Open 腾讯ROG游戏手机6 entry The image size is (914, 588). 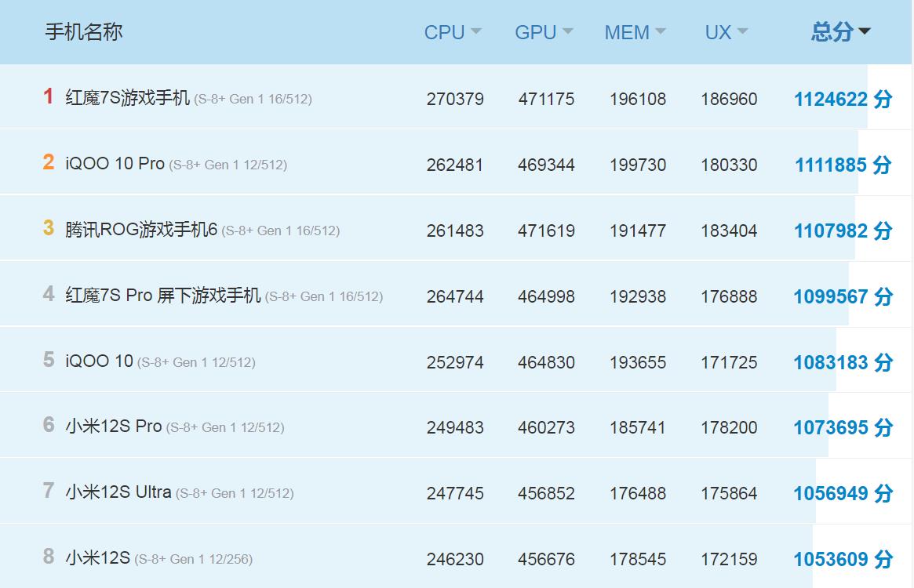202,230
